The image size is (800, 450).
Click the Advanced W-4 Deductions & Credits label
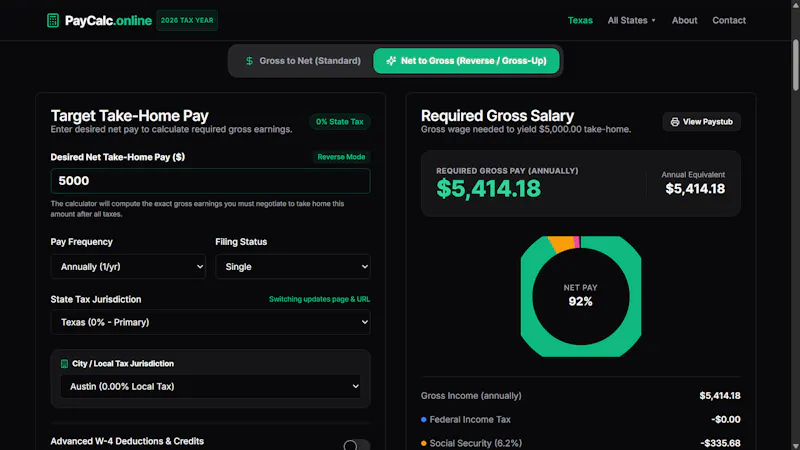pyautogui.click(x=127, y=441)
